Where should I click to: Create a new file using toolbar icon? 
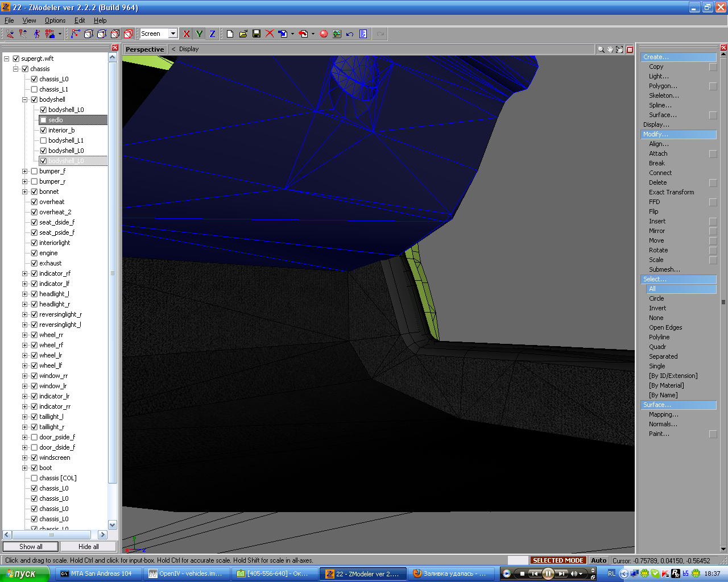(230, 34)
